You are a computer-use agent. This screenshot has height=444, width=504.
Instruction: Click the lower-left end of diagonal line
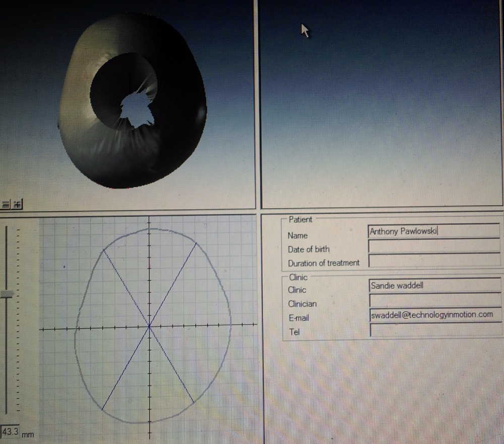(102, 409)
